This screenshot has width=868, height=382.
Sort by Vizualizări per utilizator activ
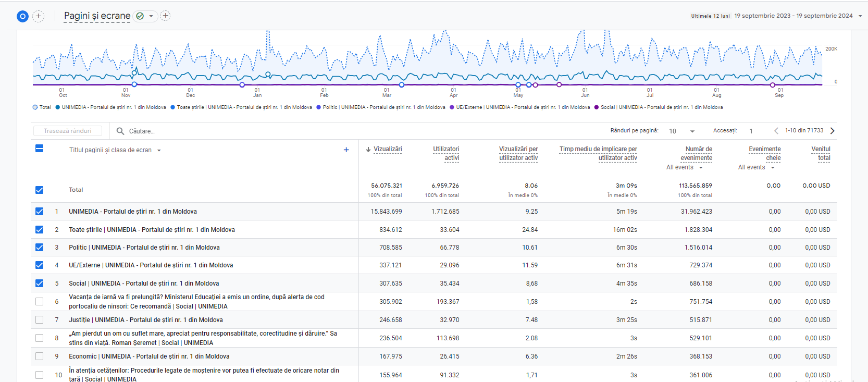(x=518, y=153)
